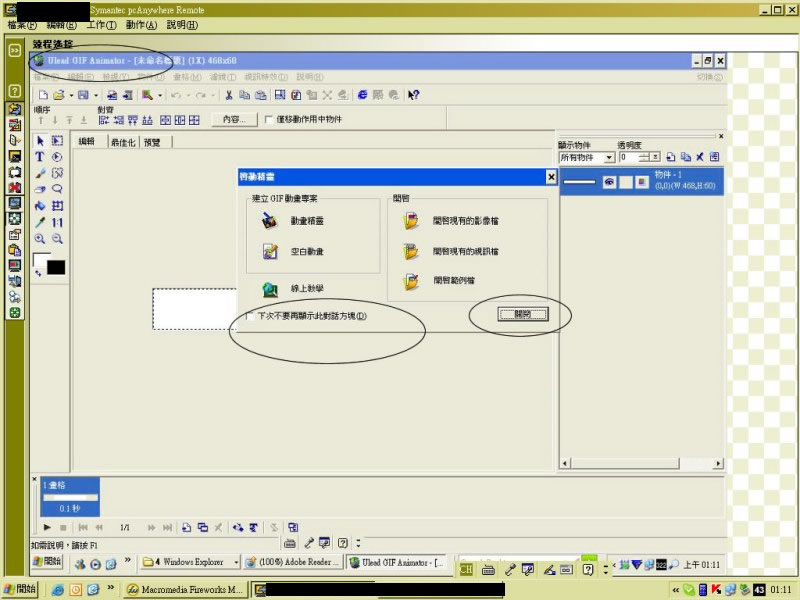Open the pcAnywhere 工作(T) menu

101,24
